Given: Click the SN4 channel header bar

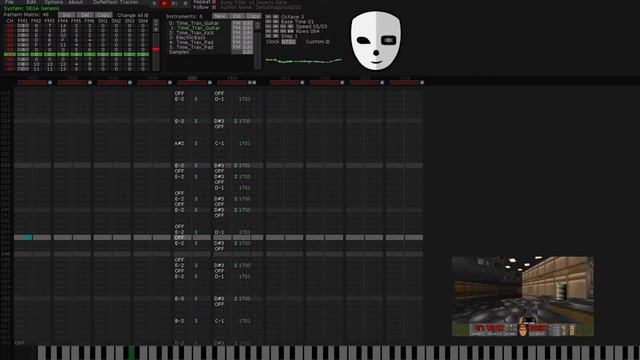Looking at the screenshot, I should tap(404, 82).
